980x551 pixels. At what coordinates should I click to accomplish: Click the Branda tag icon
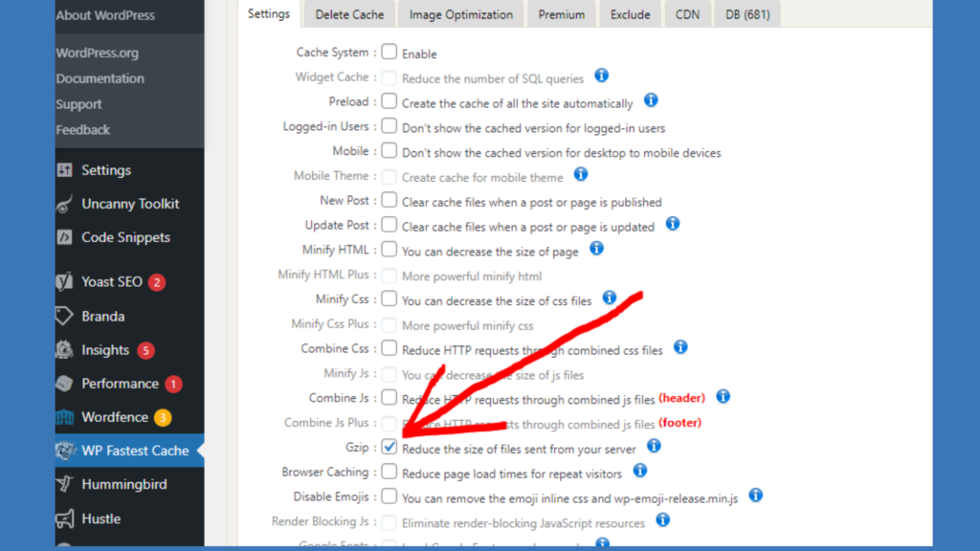[x=64, y=316]
